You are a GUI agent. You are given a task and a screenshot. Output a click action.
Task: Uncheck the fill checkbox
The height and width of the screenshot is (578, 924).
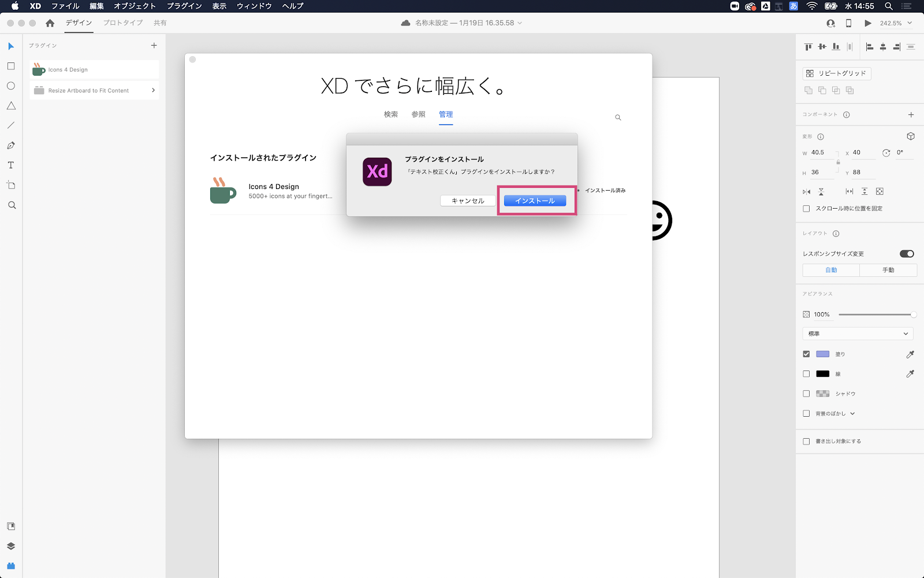pos(806,354)
